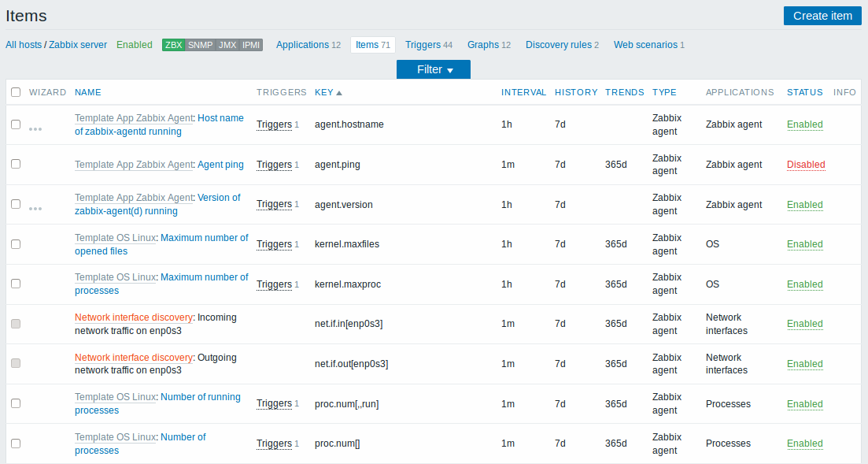Toggle ZBX availability indicator
868x464 pixels.
(x=173, y=45)
